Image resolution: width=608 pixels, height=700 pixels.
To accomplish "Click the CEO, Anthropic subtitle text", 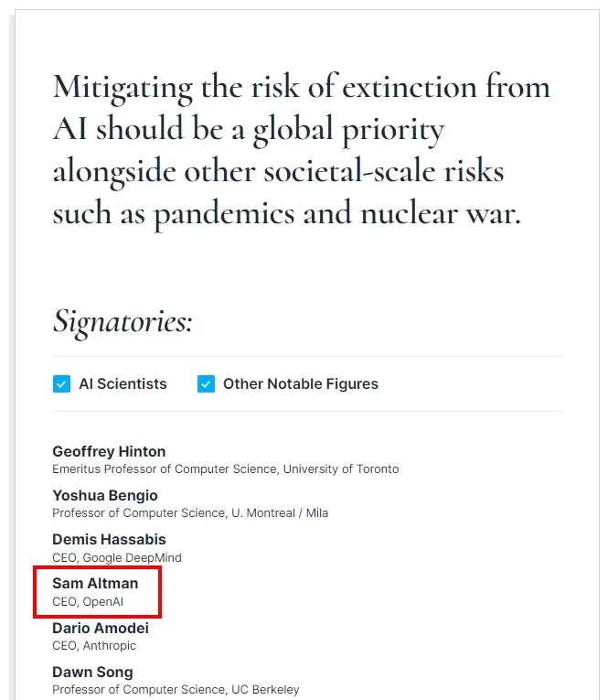I will tap(94, 645).
